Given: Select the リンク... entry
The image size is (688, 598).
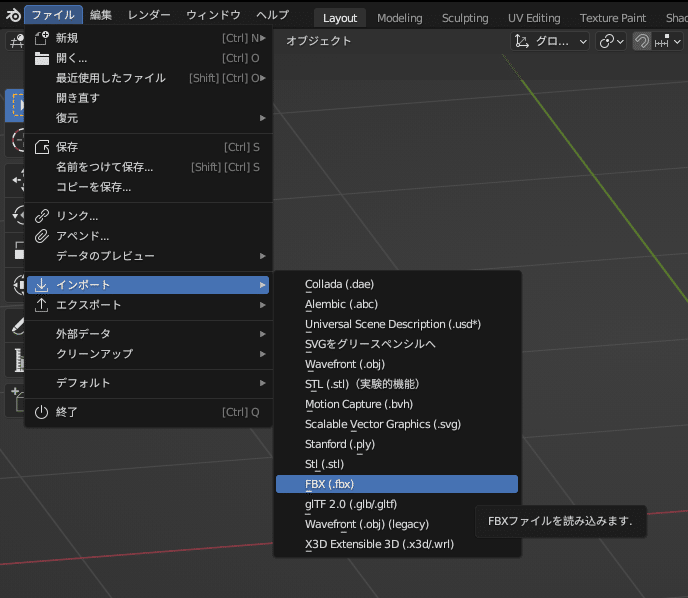Looking at the screenshot, I should click(x=149, y=216).
